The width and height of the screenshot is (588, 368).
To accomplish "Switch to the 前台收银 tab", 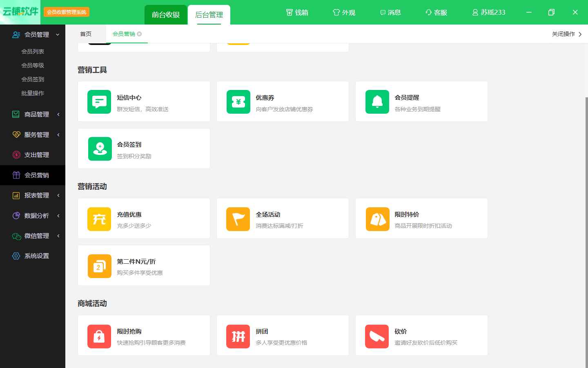I will (166, 15).
